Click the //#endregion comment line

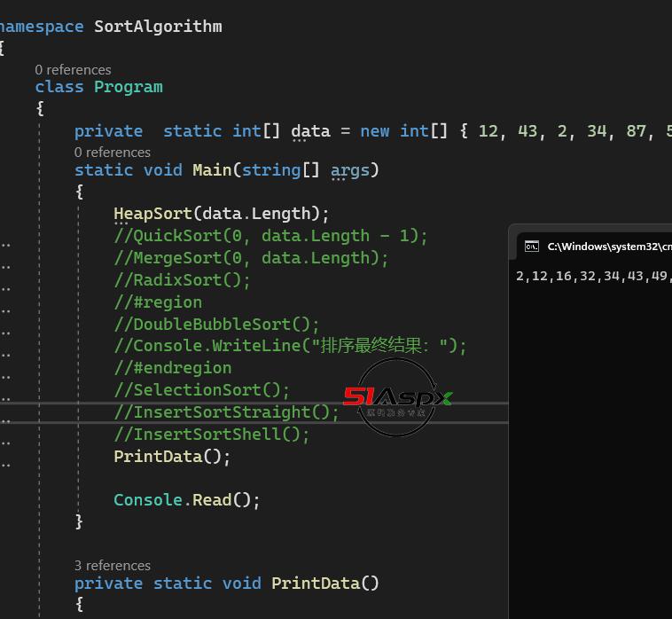(x=173, y=368)
